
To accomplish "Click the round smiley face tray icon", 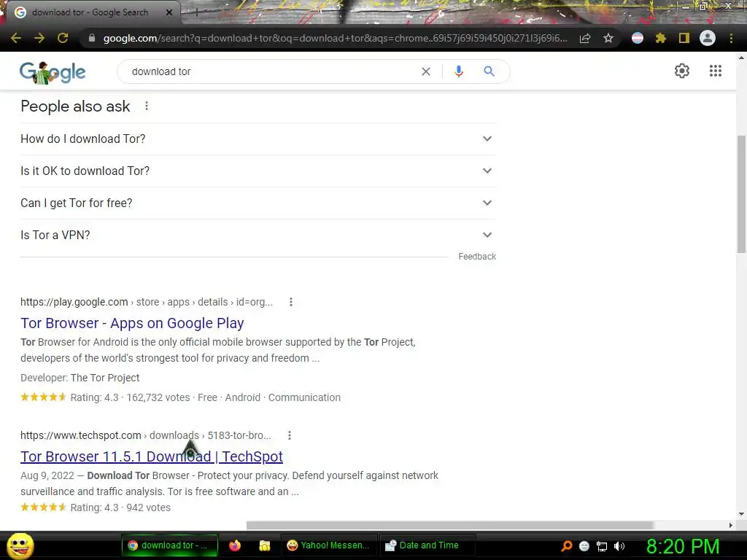I will (x=584, y=546).
